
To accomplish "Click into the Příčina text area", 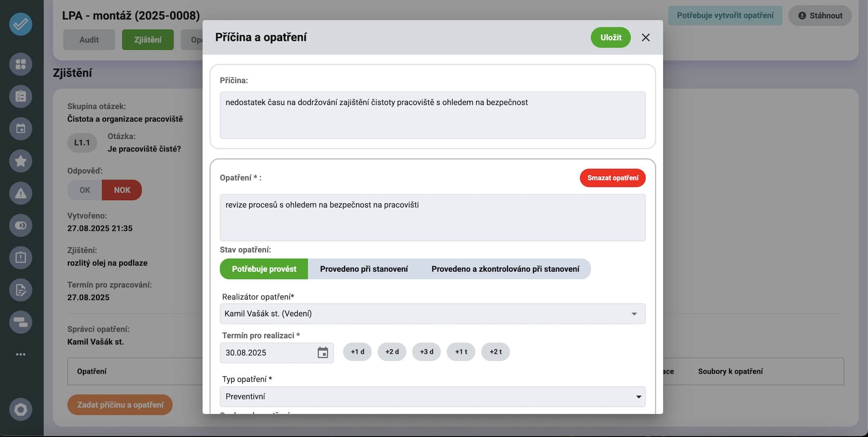I will pos(432,115).
